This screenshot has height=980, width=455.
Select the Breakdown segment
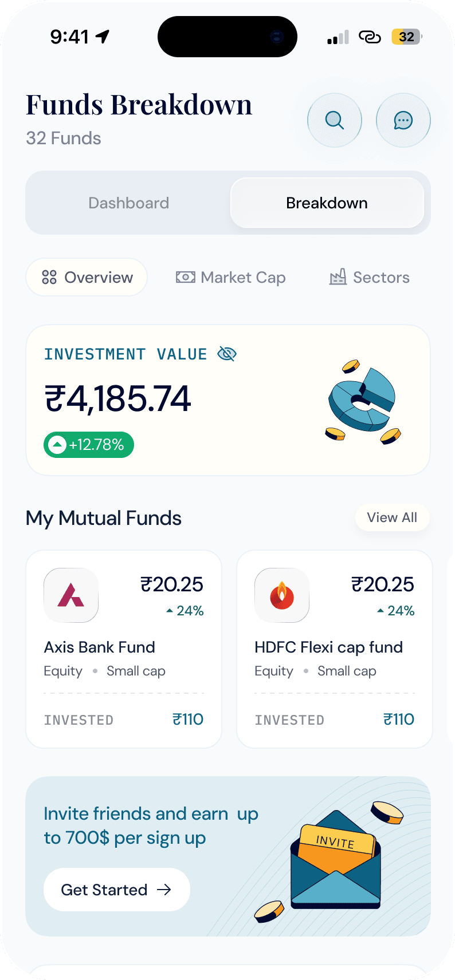coord(327,203)
